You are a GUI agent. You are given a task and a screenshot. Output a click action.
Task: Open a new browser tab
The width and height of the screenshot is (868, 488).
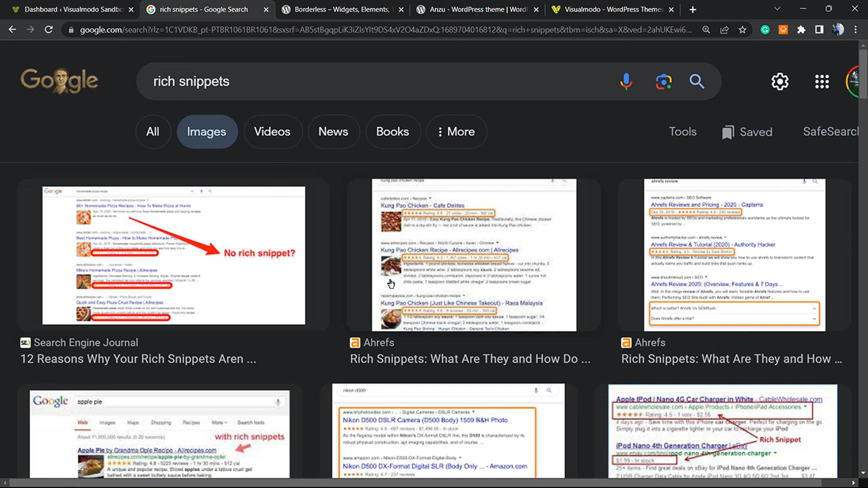coord(693,9)
